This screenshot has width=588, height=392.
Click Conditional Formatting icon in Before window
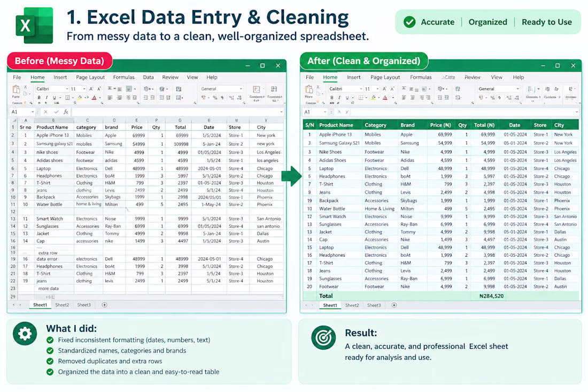click(257, 90)
